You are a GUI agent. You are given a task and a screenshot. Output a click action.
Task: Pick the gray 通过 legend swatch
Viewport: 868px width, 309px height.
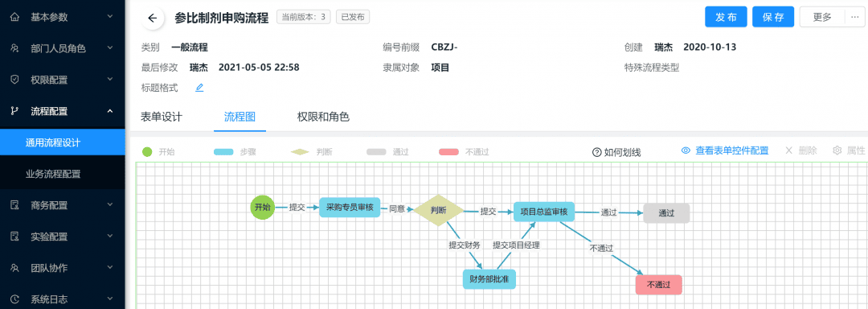376,152
